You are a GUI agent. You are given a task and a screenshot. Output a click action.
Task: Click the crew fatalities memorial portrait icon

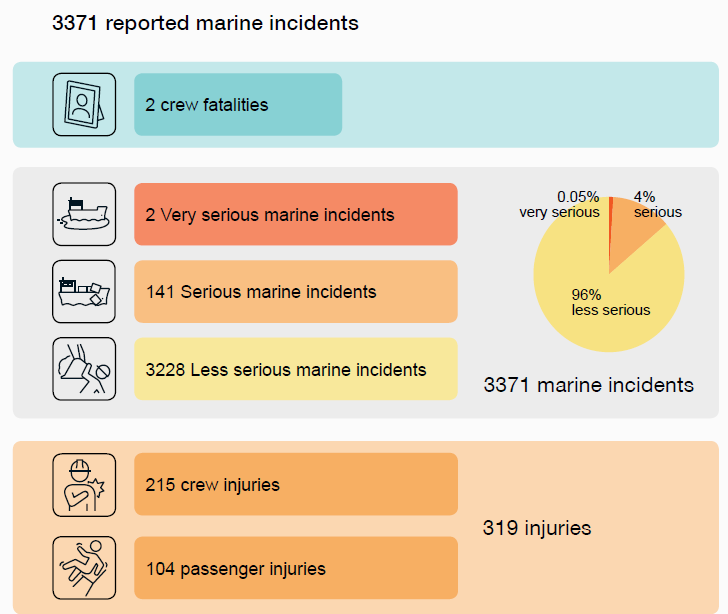pos(84,104)
